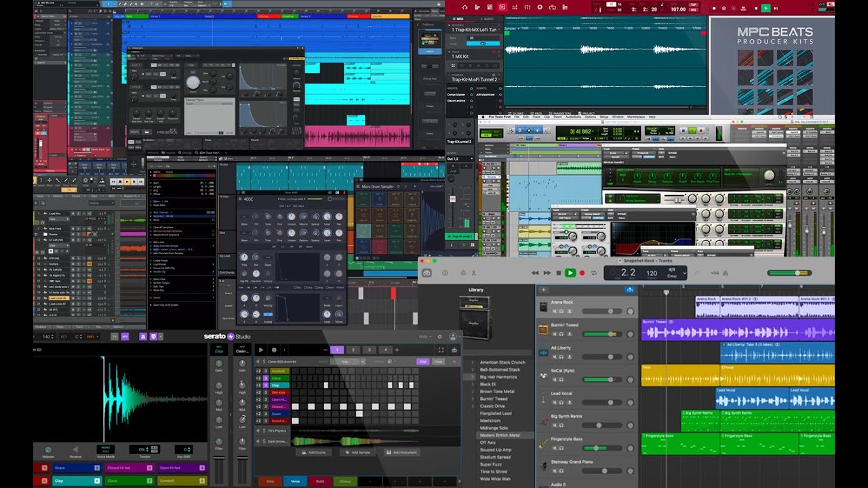Stop playback in GarageBand
868x488 pixels.
558,272
